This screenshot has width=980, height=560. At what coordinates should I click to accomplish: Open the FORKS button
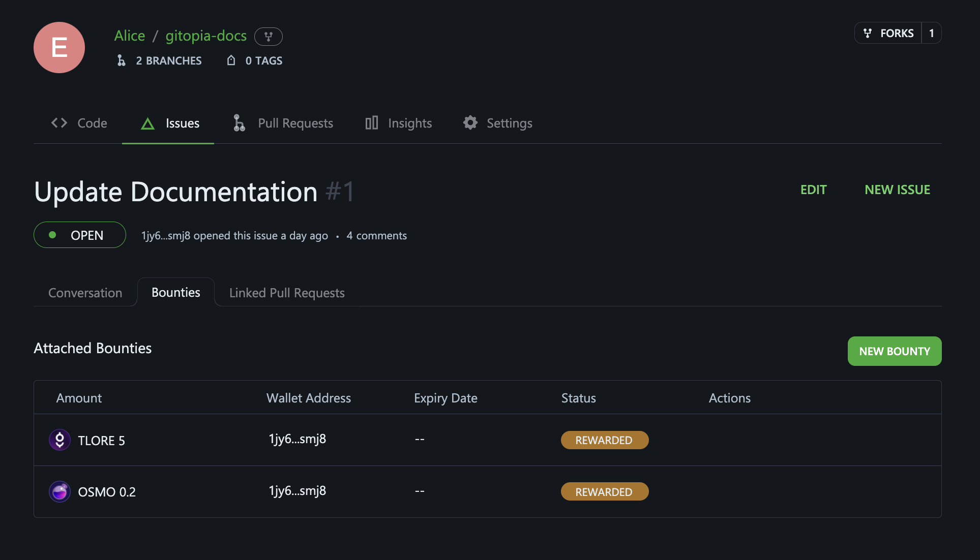point(888,33)
